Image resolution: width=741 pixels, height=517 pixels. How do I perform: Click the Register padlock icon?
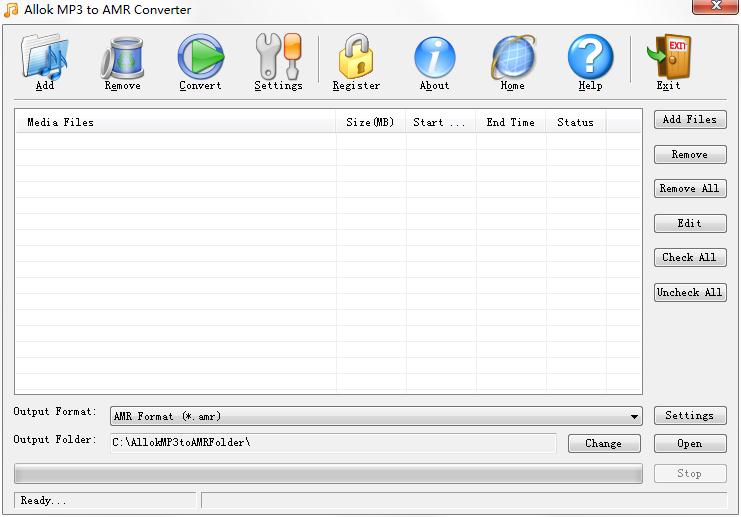356,56
